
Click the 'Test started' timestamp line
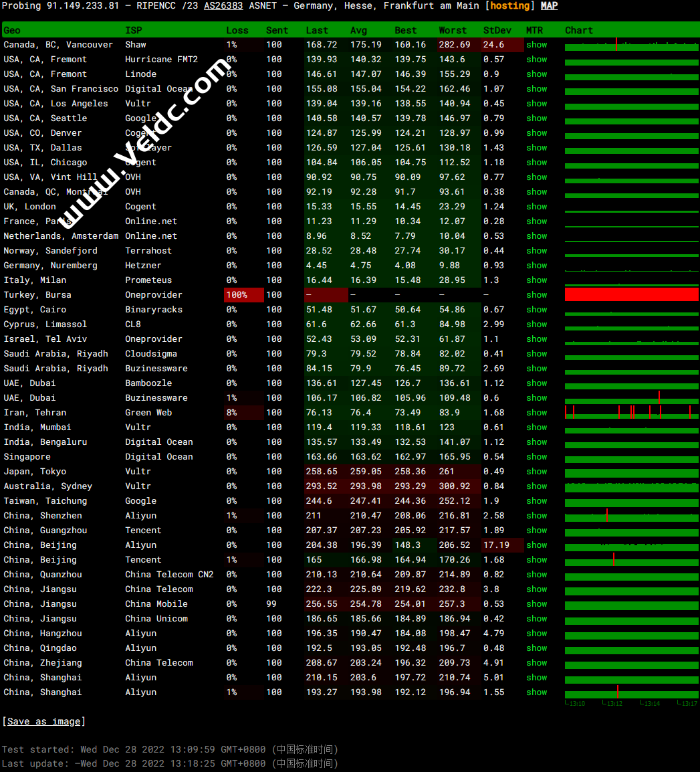(170, 749)
